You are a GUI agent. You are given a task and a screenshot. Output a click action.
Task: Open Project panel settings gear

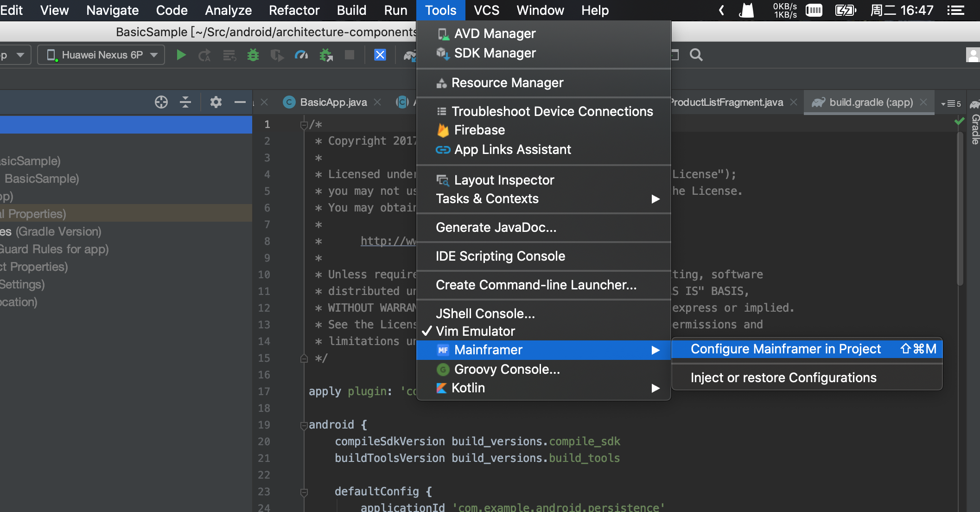216,102
